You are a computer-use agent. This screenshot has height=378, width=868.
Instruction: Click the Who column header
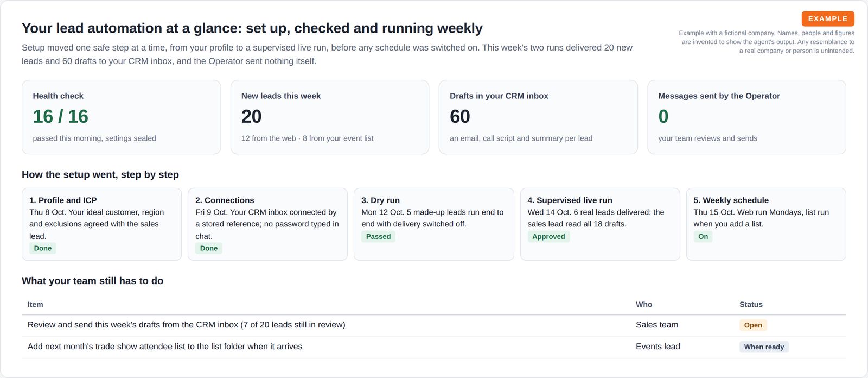click(x=644, y=305)
